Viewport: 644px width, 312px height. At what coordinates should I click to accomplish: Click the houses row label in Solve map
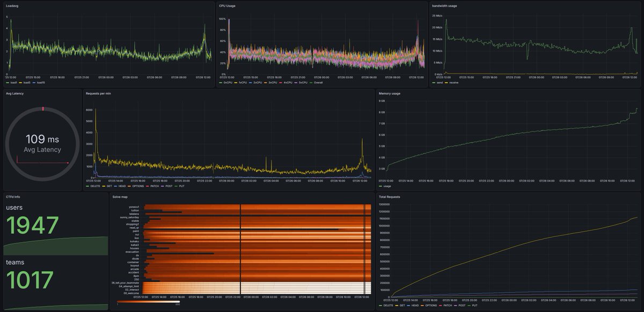tap(135, 249)
